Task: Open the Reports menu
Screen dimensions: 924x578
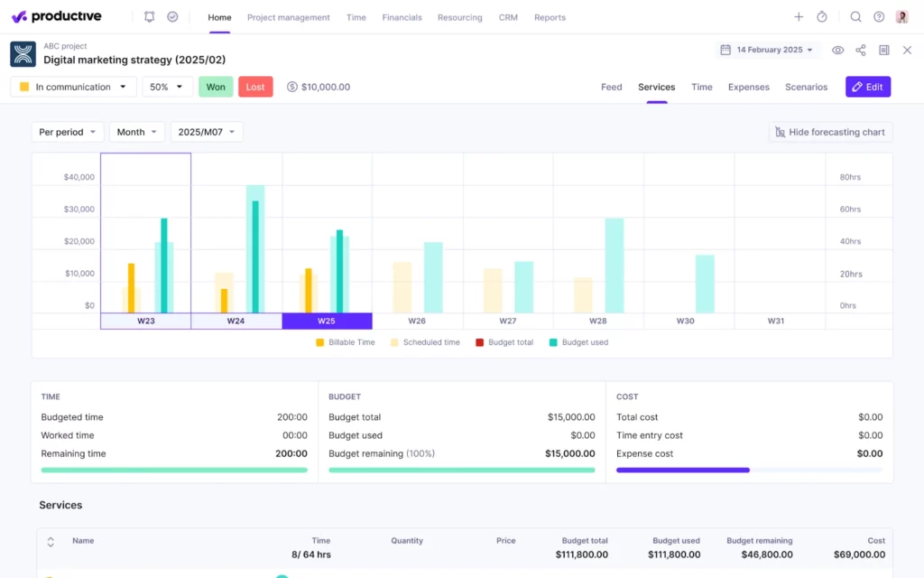Action: (x=550, y=18)
